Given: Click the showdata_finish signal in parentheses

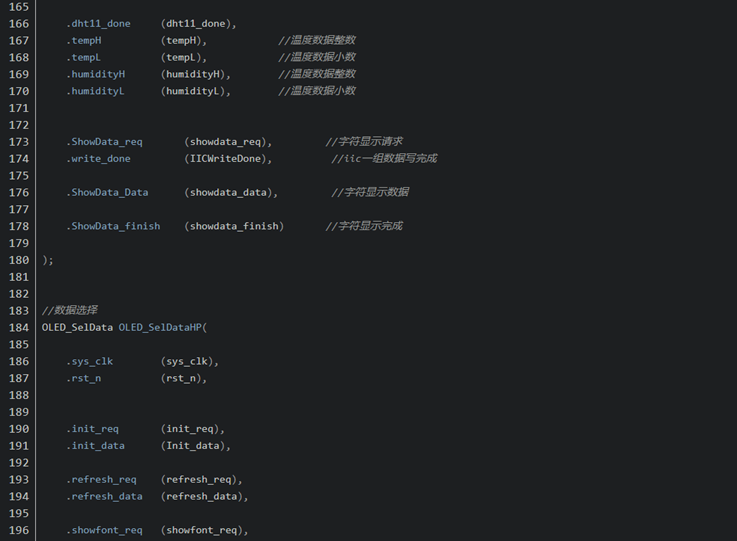Looking at the screenshot, I should tap(234, 226).
